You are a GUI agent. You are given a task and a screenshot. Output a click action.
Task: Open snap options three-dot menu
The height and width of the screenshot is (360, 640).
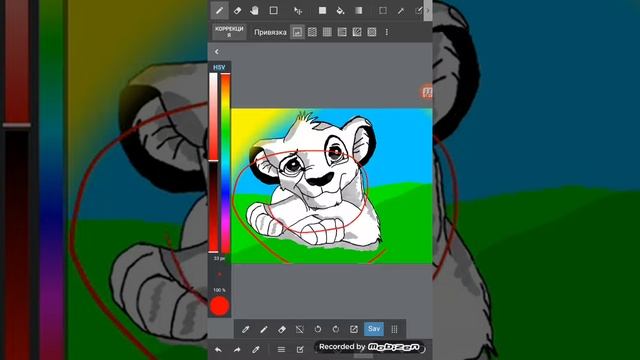(x=387, y=32)
